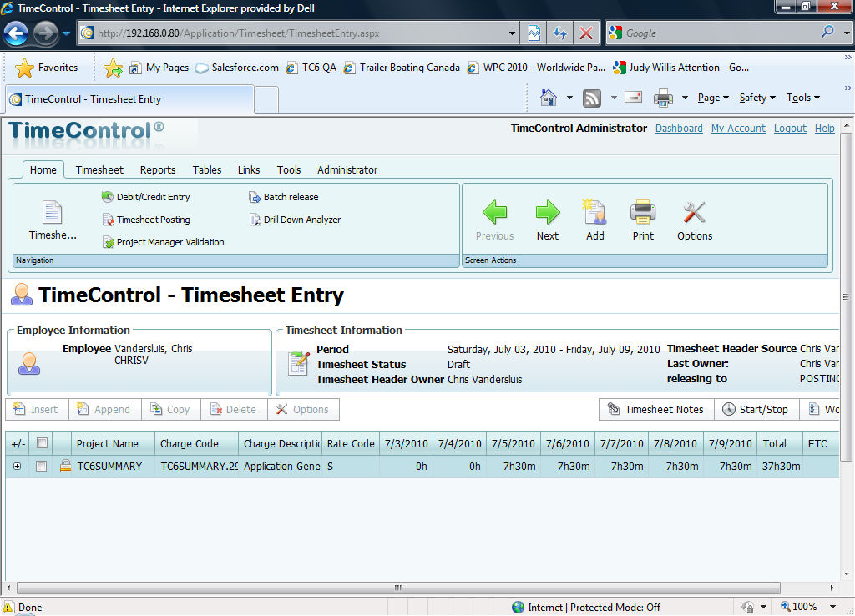Viewport: 855px width, 616px height.
Task: Click the browser Forward arrow
Action: pyautogui.click(x=45, y=33)
